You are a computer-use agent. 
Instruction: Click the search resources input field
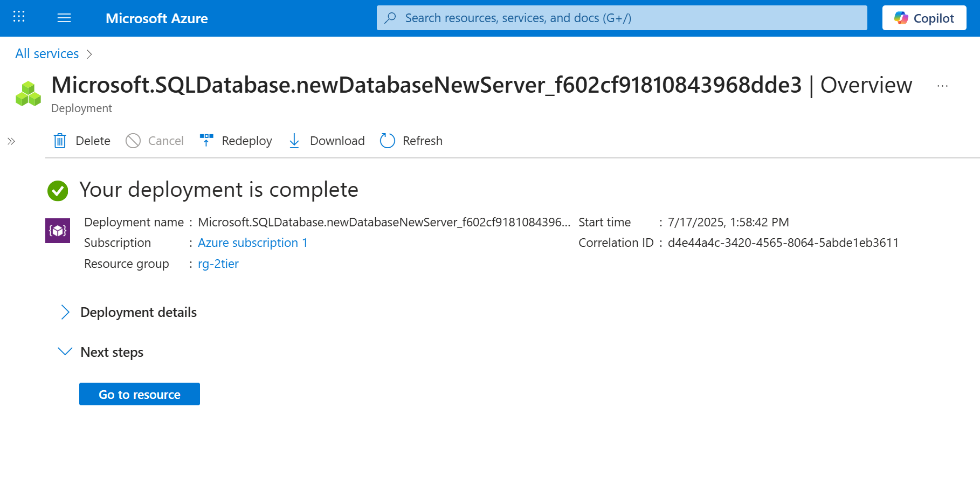pyautogui.click(x=622, y=18)
